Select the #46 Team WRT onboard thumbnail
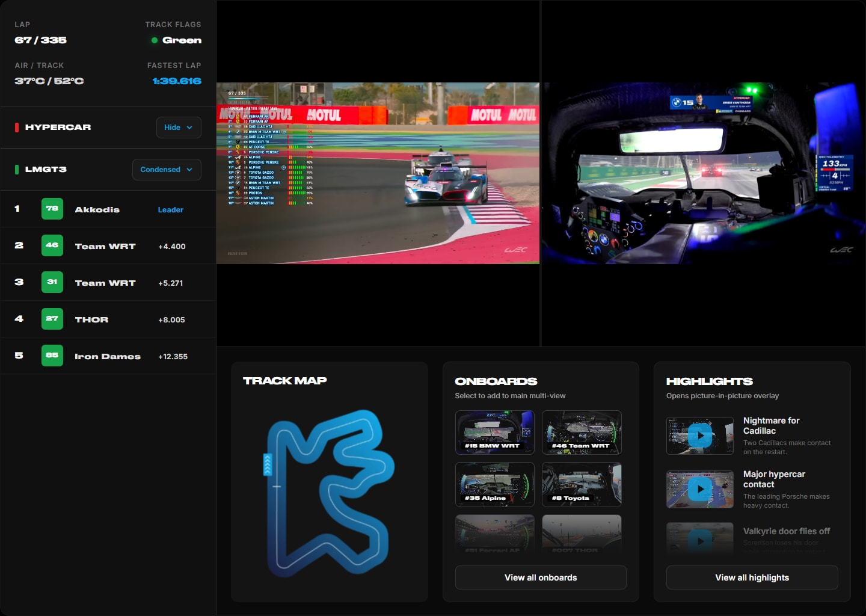 [x=581, y=432]
